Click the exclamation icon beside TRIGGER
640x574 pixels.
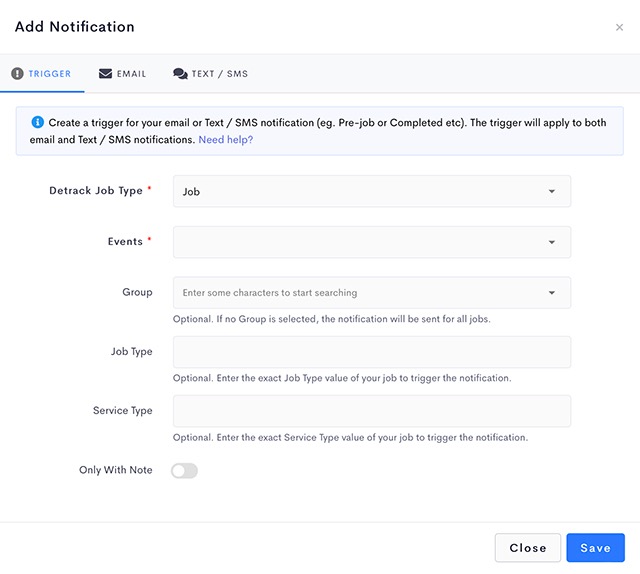tap(17, 73)
